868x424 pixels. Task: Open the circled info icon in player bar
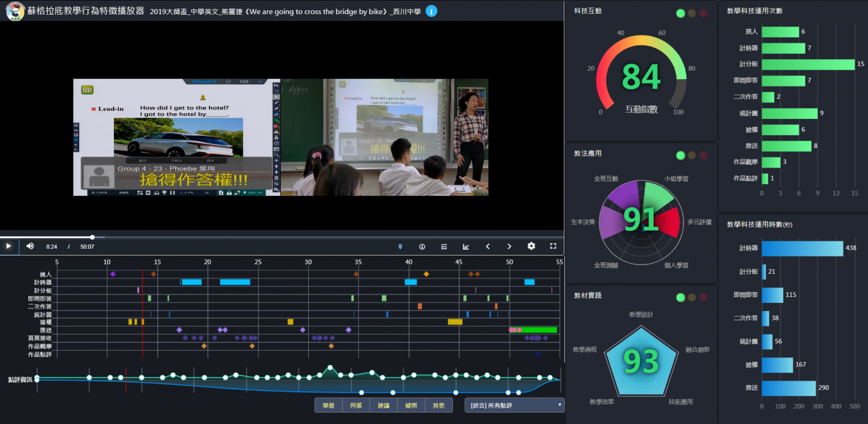[422, 246]
